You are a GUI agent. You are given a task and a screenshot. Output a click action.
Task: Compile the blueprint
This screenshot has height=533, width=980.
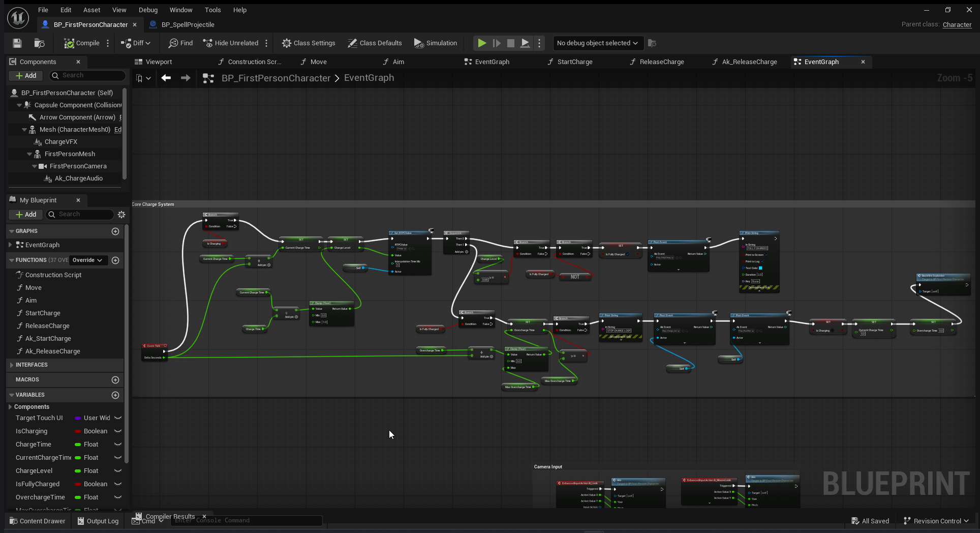(82, 43)
